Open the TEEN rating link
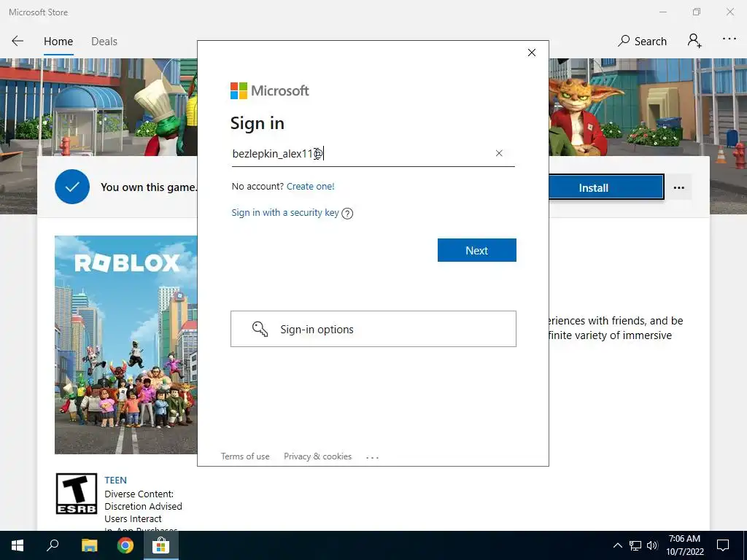Image resolution: width=747 pixels, height=560 pixels. pos(116,480)
